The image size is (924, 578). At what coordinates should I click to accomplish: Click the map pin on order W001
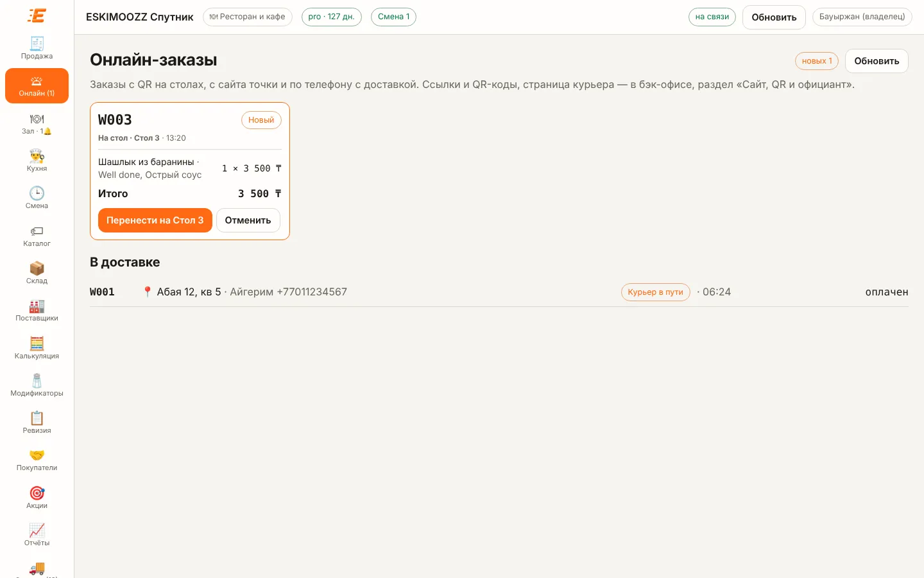148,292
